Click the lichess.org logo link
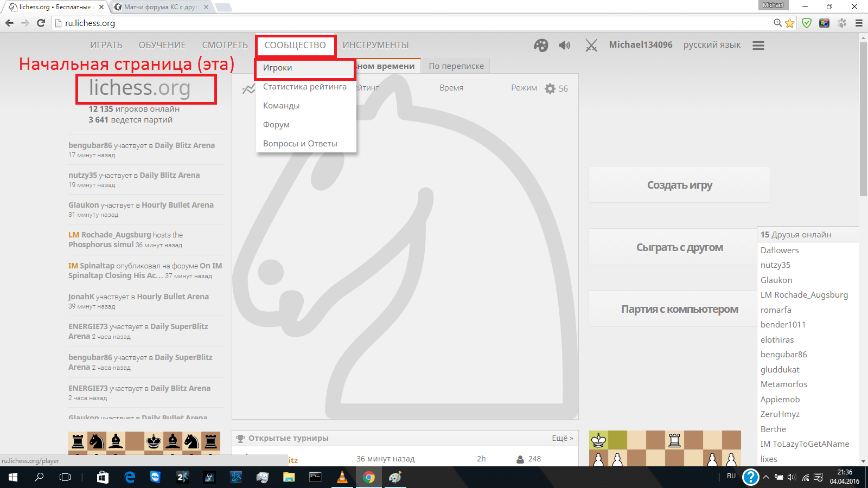Viewport: 868px width, 488px height. pos(140,88)
